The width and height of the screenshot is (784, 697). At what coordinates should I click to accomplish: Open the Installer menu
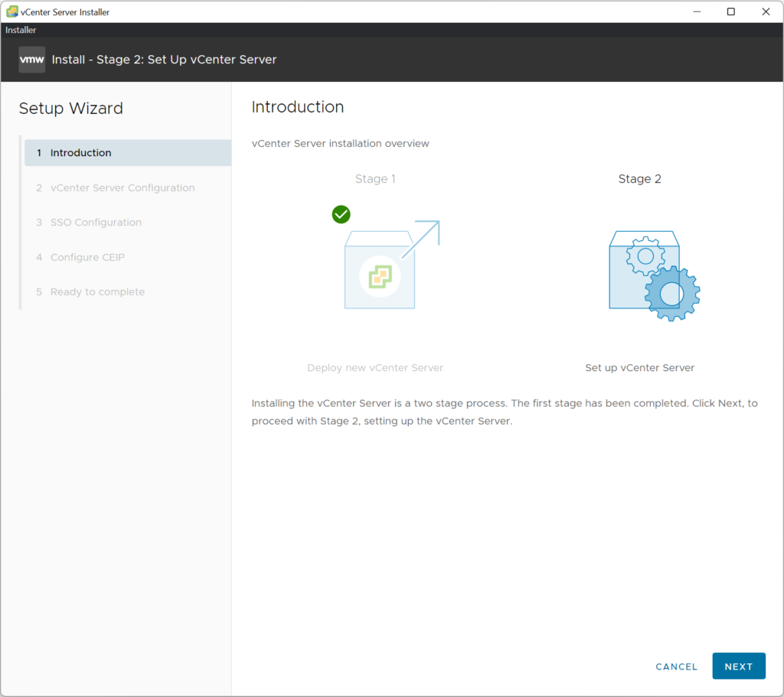tap(21, 30)
